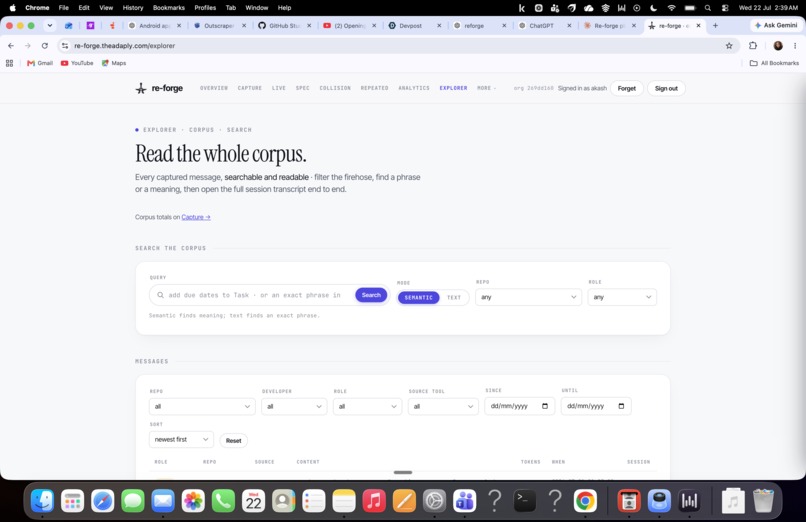Open Developer filter dropdown
The width and height of the screenshot is (806, 522).
pyautogui.click(x=294, y=406)
